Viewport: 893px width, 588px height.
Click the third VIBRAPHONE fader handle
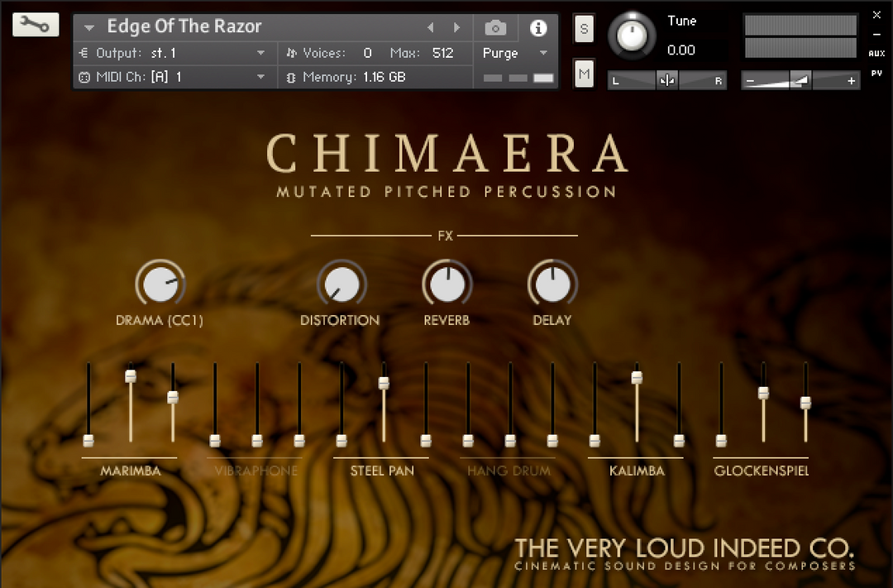pyautogui.click(x=299, y=441)
